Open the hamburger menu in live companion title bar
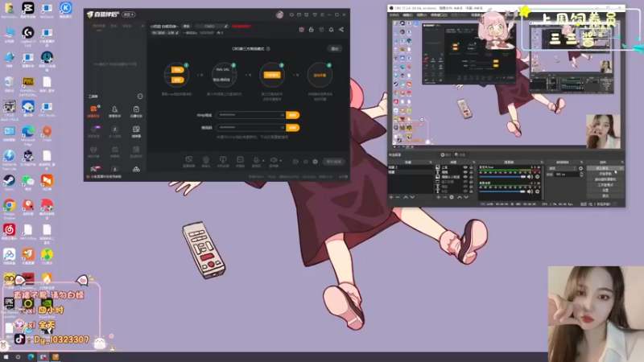This screenshot has height=362, width=644. pos(322,14)
